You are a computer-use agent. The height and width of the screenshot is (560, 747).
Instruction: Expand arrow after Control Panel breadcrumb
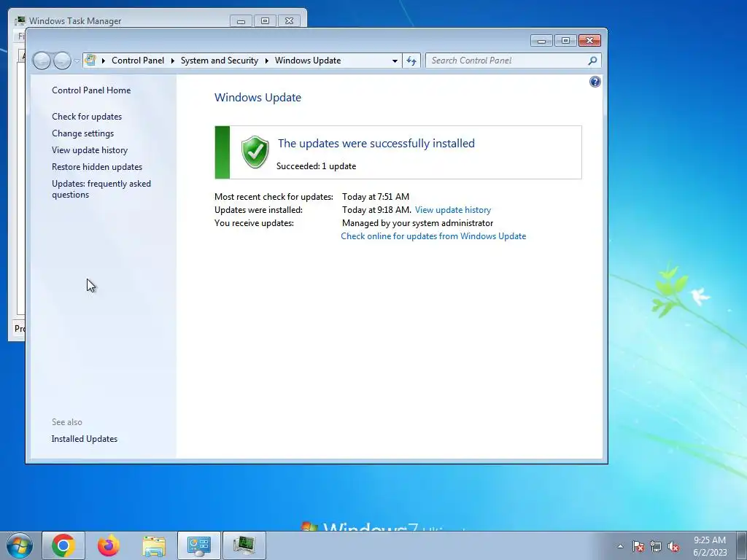(x=172, y=61)
